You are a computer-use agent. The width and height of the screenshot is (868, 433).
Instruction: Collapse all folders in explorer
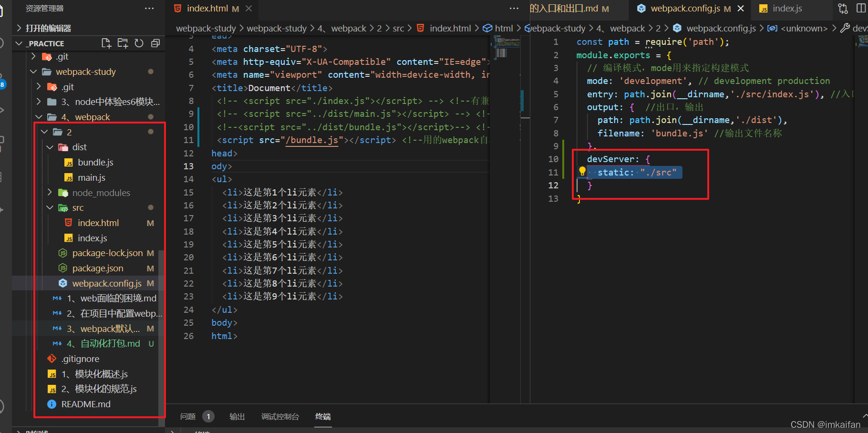point(155,43)
